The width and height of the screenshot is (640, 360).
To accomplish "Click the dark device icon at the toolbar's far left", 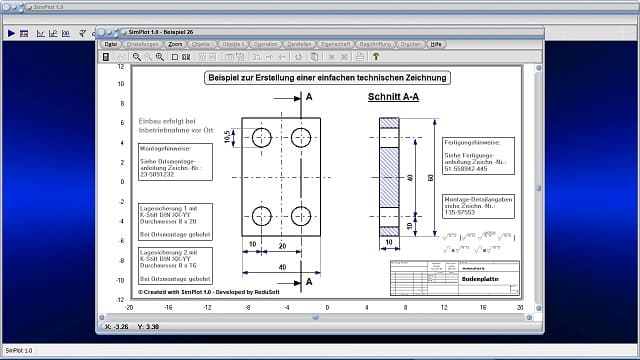I will click(x=106, y=57).
